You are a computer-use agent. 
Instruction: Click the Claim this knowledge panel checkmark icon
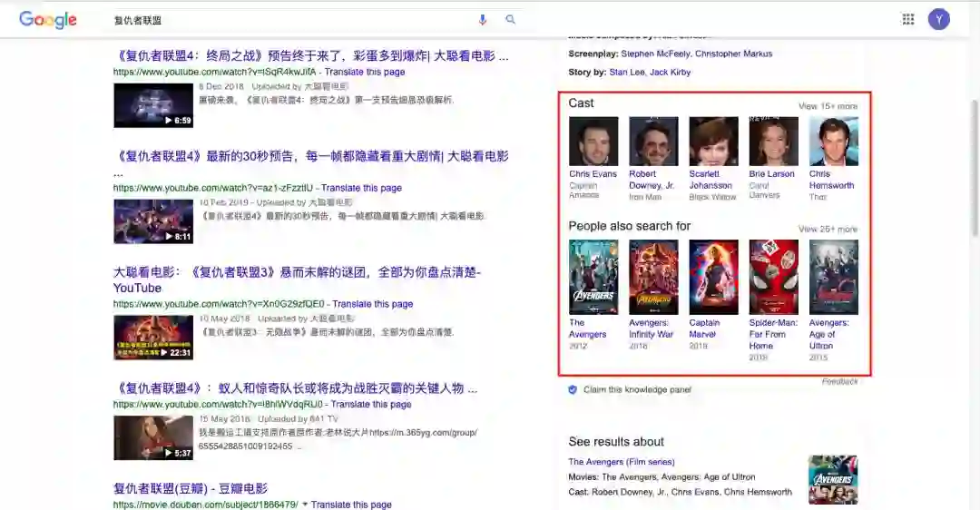pyautogui.click(x=573, y=390)
